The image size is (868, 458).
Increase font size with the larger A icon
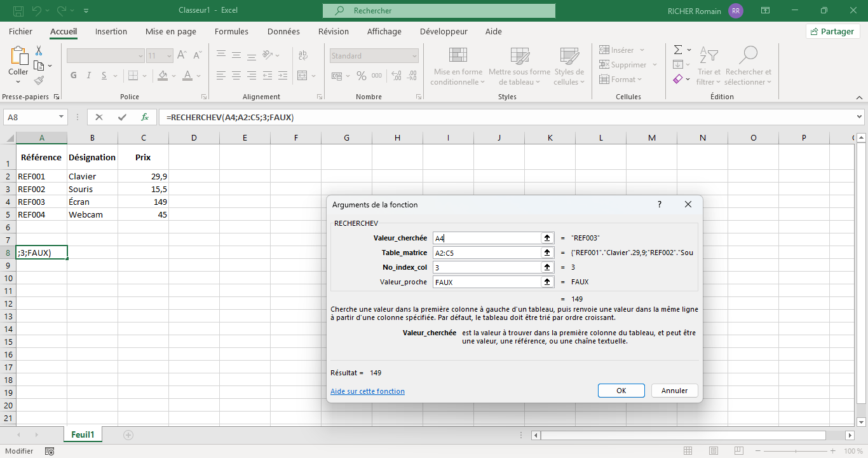(x=182, y=55)
